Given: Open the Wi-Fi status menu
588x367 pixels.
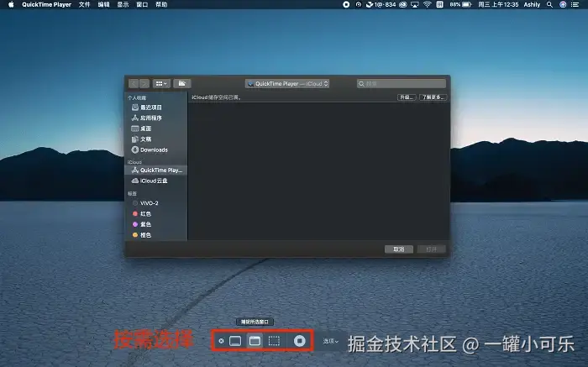Looking at the screenshot, I should pos(427,4).
